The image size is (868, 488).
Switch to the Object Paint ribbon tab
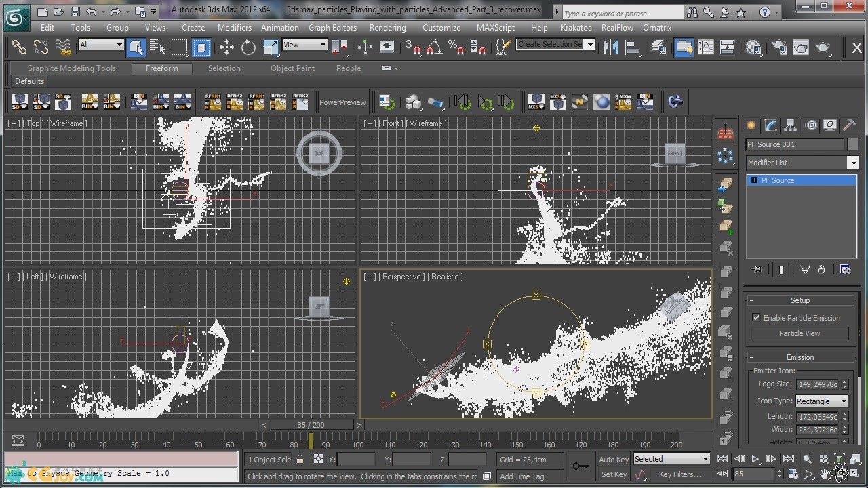pos(292,68)
